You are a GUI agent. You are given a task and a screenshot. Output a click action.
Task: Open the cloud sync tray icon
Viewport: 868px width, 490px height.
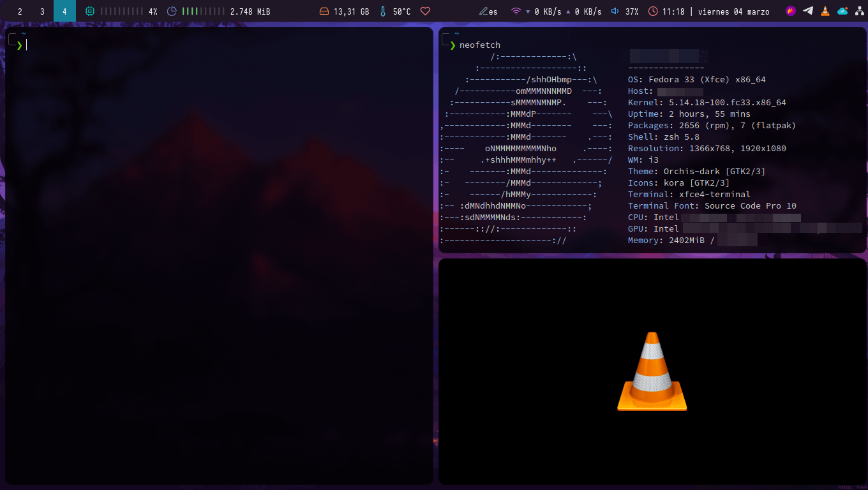pos(842,11)
